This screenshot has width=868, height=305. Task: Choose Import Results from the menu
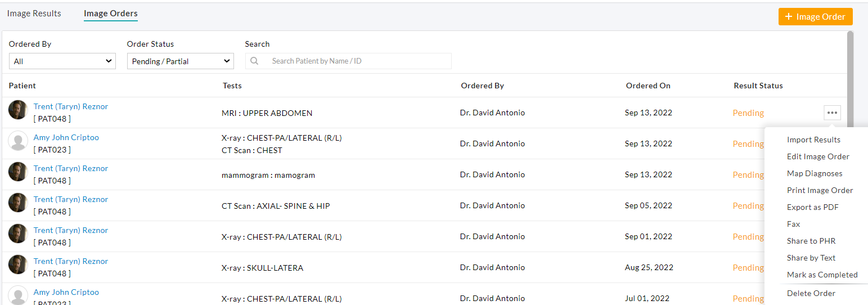click(813, 140)
